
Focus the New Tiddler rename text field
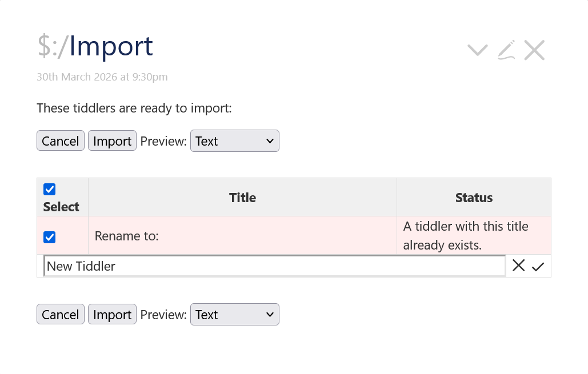(274, 266)
